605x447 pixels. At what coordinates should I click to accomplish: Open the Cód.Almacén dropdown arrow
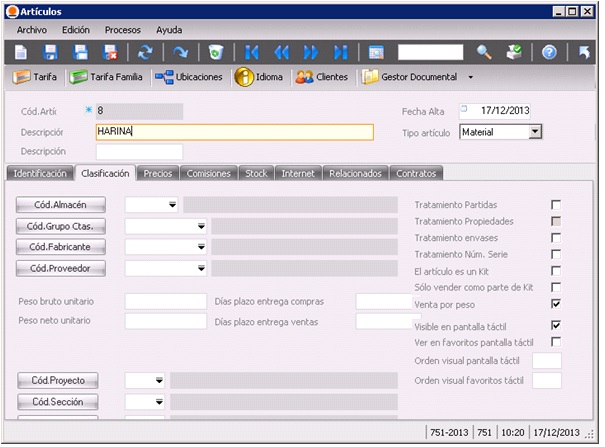[x=172, y=205]
